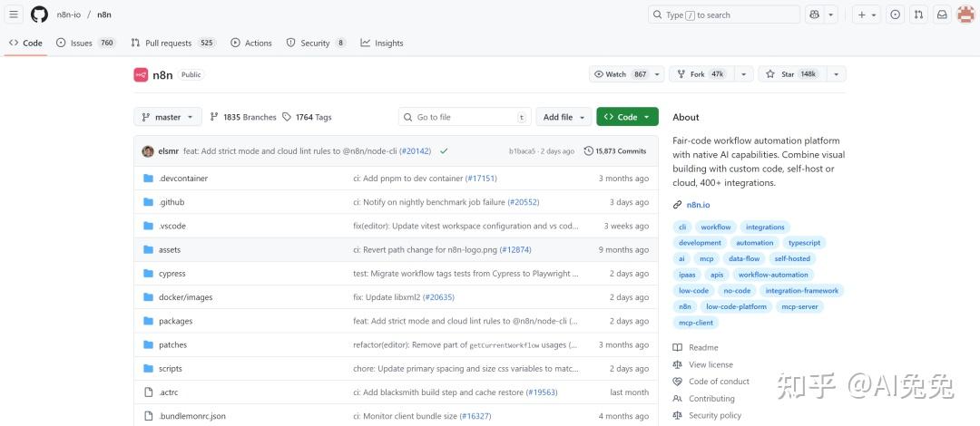Open the green Code dropdown button

tap(627, 117)
